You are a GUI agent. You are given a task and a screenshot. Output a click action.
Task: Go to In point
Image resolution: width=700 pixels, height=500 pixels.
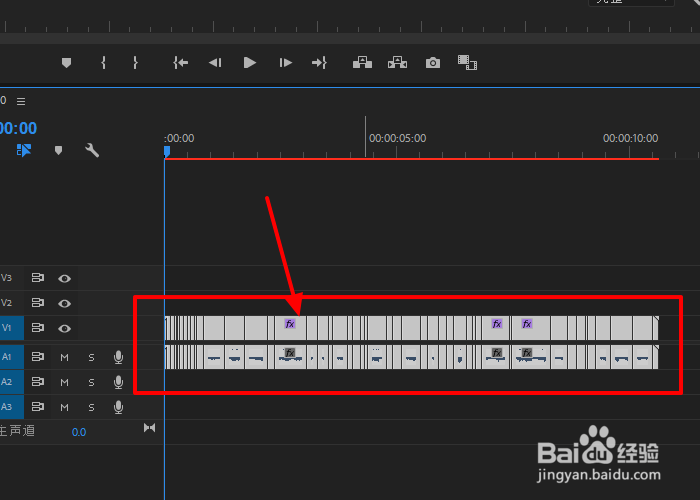180,62
